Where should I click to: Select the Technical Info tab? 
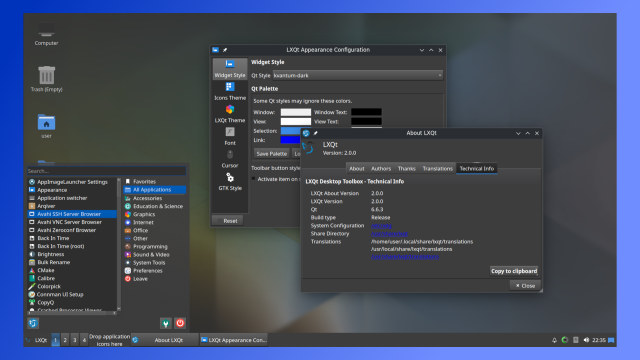click(477, 169)
